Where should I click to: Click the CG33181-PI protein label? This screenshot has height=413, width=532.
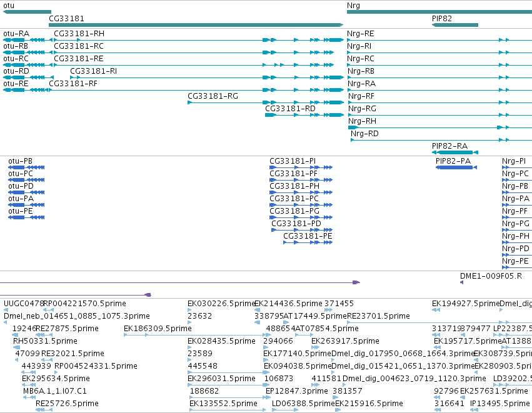[x=293, y=161]
